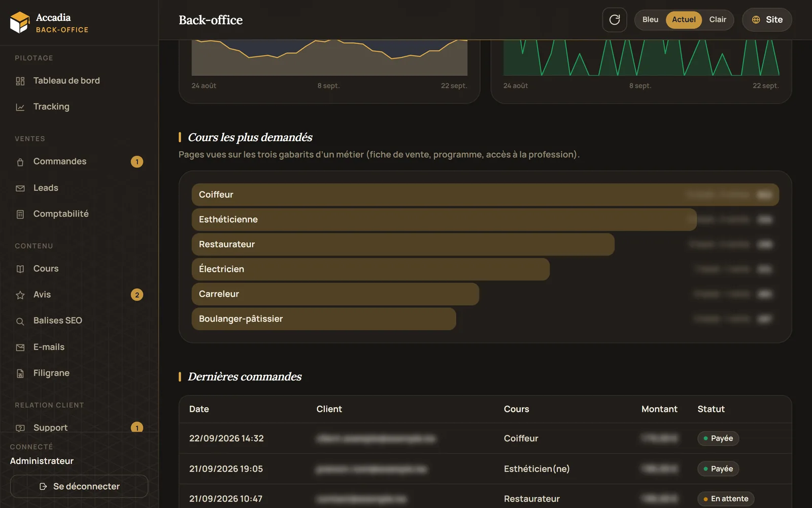Click the Filigrane document icon
The width and height of the screenshot is (812, 508).
coord(20,373)
